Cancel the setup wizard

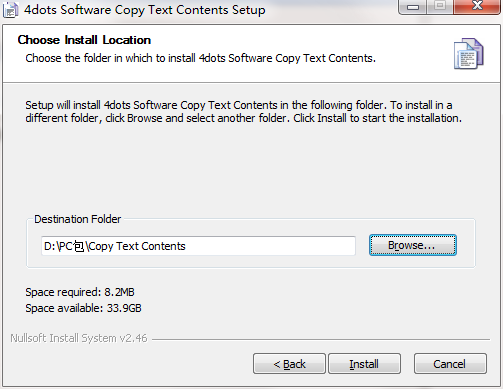[x=450, y=364]
